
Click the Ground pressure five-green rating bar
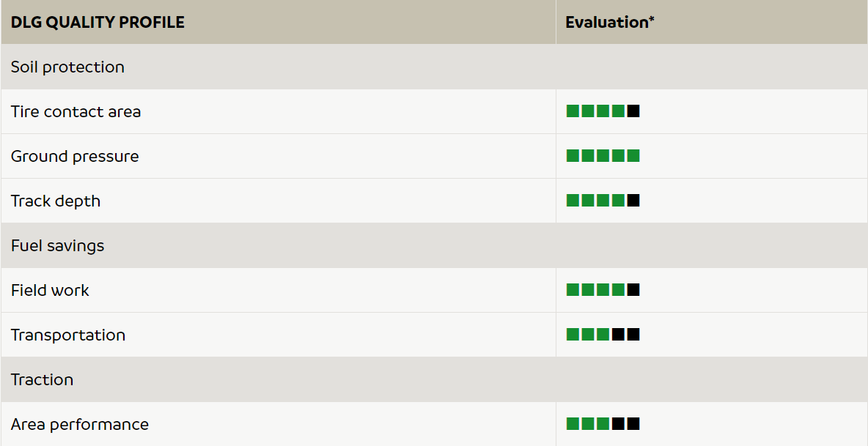pos(603,156)
